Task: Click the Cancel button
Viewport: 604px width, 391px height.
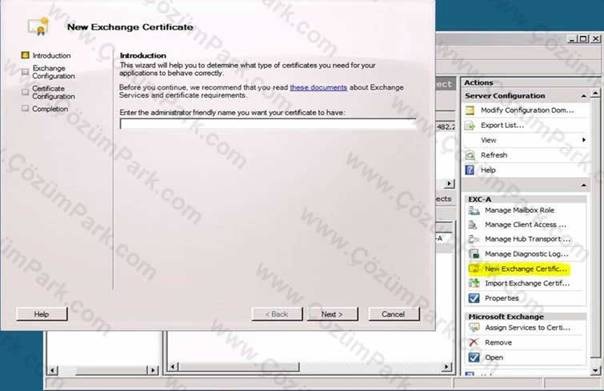Action: [393, 314]
